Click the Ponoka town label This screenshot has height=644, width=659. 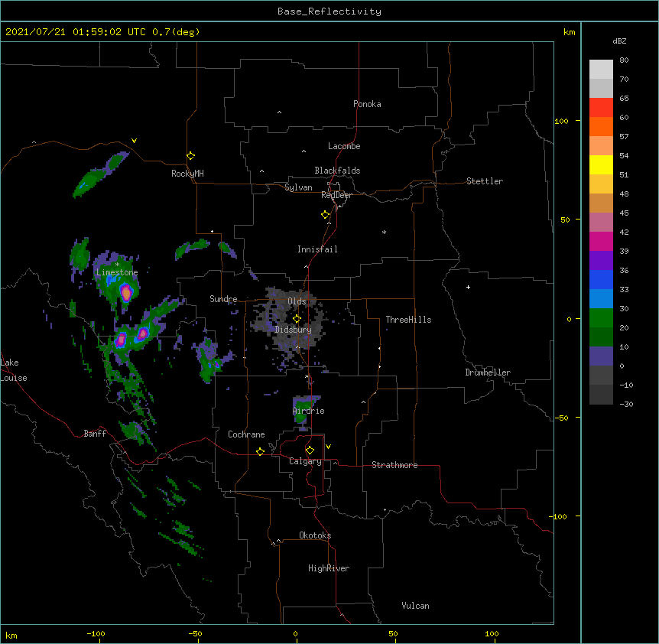(x=367, y=104)
